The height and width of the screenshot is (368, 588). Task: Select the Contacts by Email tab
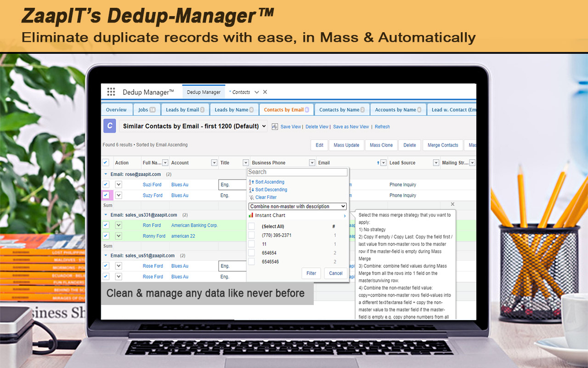point(287,110)
